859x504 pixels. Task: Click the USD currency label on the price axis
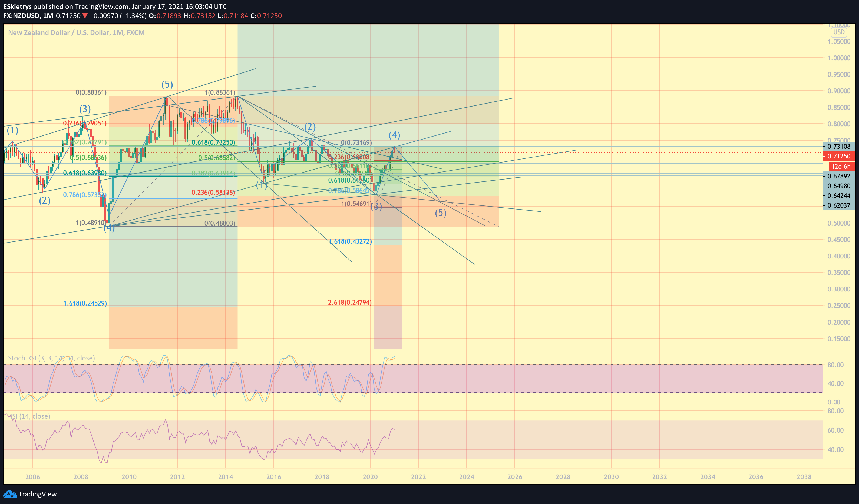(x=839, y=32)
